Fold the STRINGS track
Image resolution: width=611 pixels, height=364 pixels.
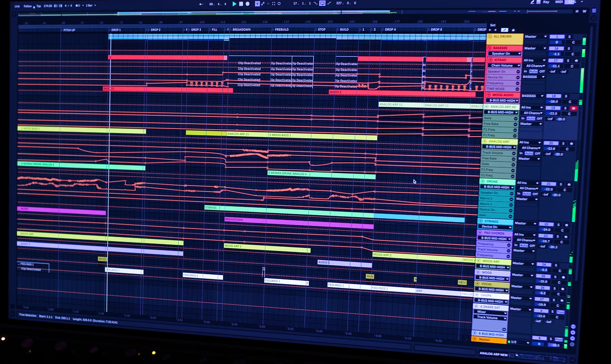pyautogui.click(x=480, y=221)
